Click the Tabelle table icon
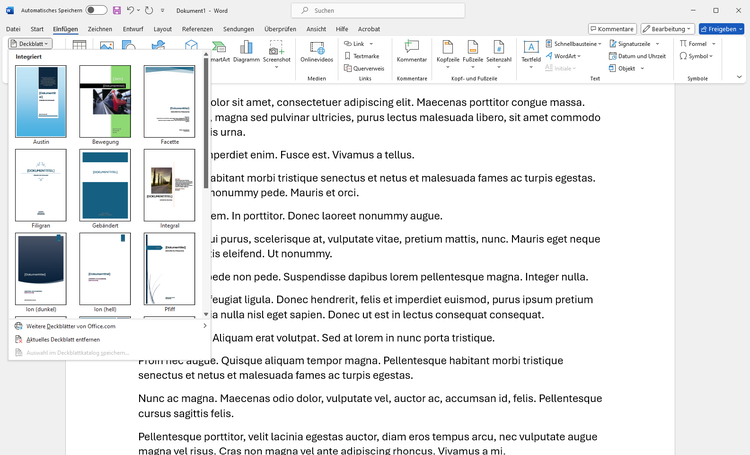 tap(79, 44)
